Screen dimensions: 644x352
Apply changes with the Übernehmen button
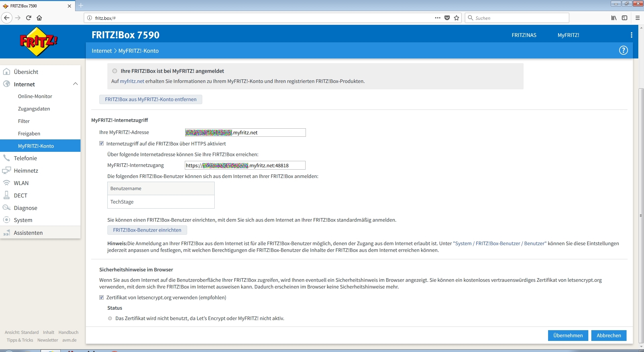[568, 336]
